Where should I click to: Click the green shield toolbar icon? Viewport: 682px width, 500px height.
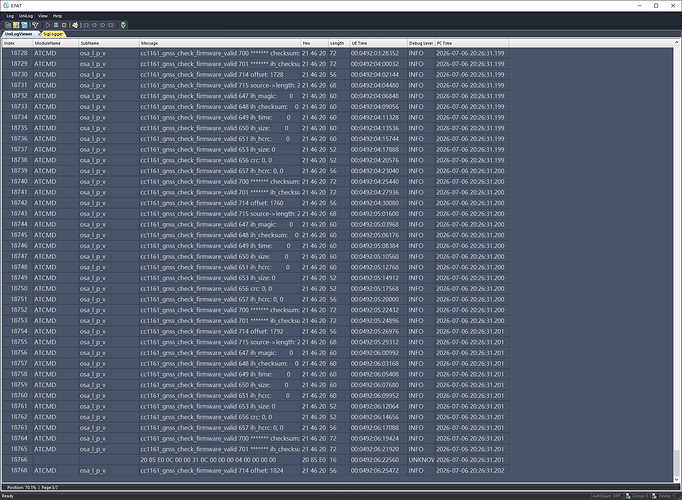[x=124, y=25]
